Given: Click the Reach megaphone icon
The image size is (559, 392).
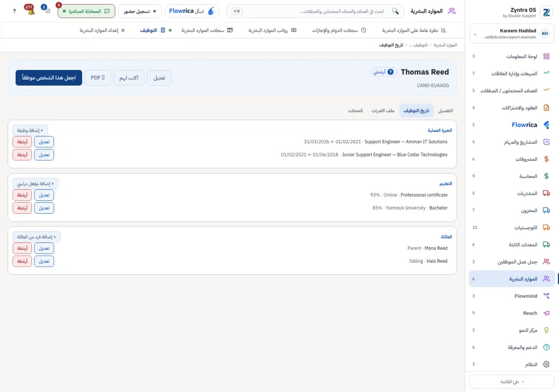Looking at the screenshot, I should coord(546,313).
